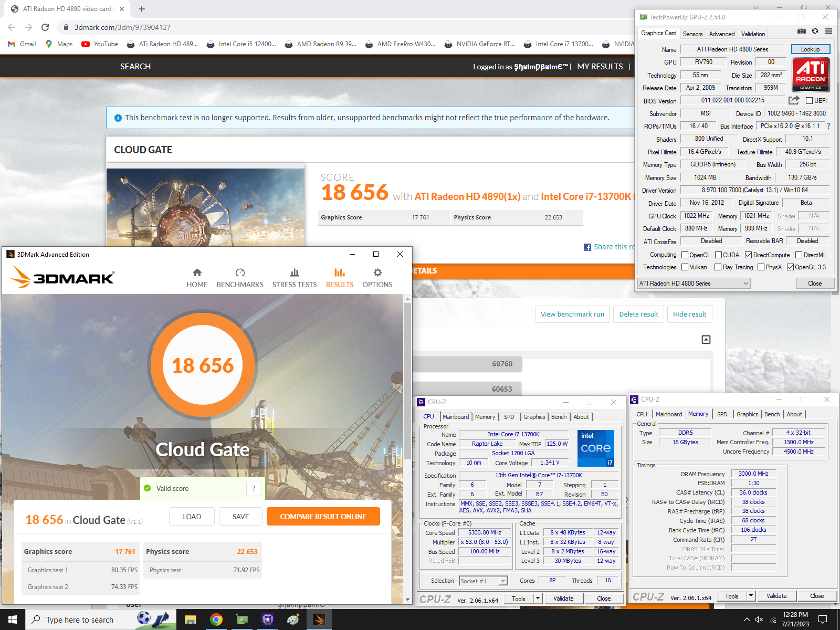Open Bench tab in left CPU-Z window
The image size is (840, 630).
point(559,417)
